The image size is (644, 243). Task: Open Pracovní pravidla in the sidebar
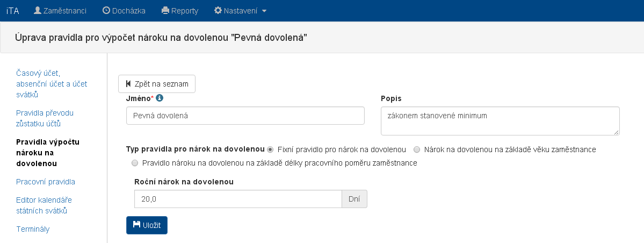46,182
